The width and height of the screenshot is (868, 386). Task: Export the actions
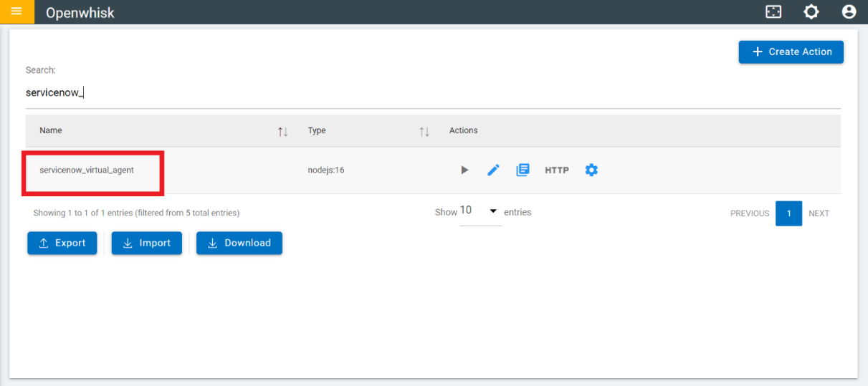coord(62,243)
